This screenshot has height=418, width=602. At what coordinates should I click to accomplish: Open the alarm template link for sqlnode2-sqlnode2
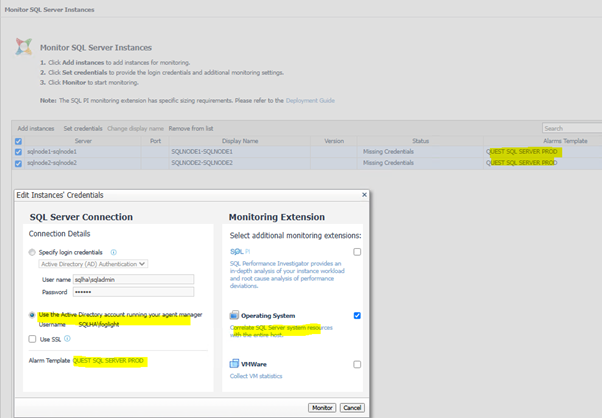(x=521, y=163)
